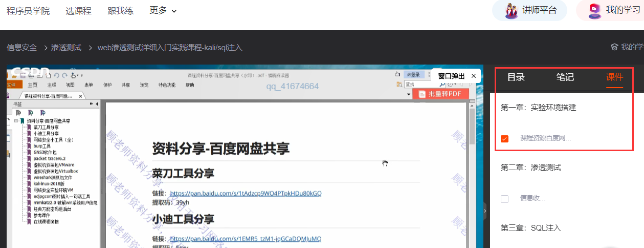Click the redo arrow in the PDF reader
The width and height of the screenshot is (644, 248).
[64, 75]
